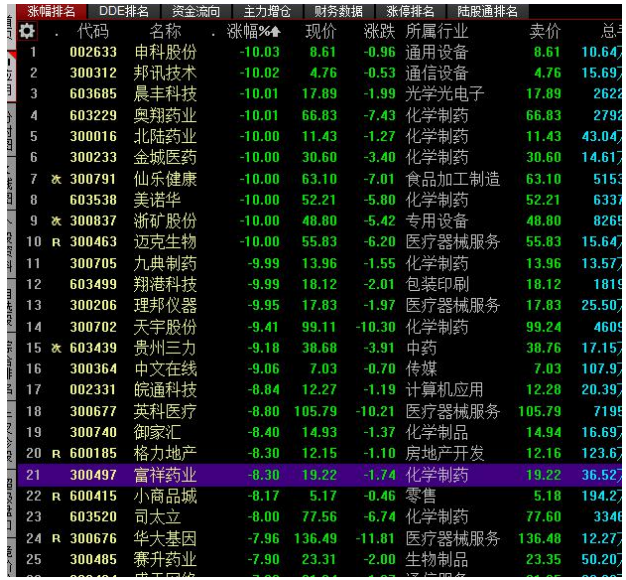This screenshot has width=626, height=580.
Task: Select the 理邦仪器 stock name
Action: click(x=165, y=305)
